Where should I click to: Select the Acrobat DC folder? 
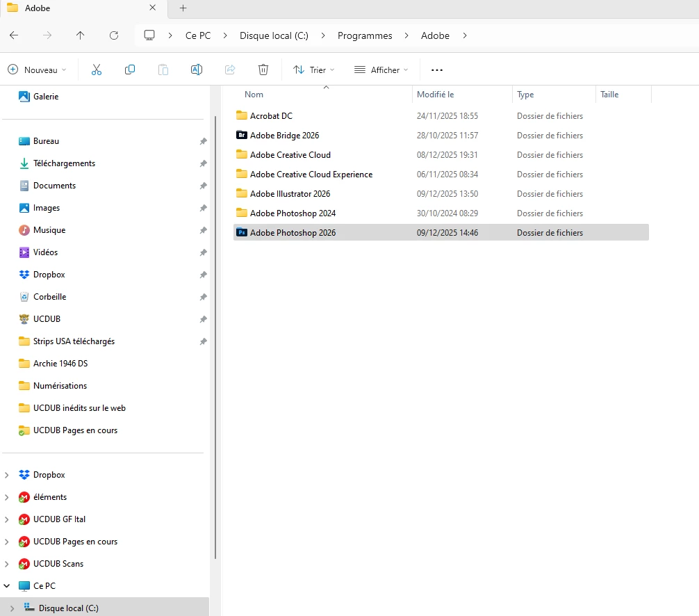(271, 115)
